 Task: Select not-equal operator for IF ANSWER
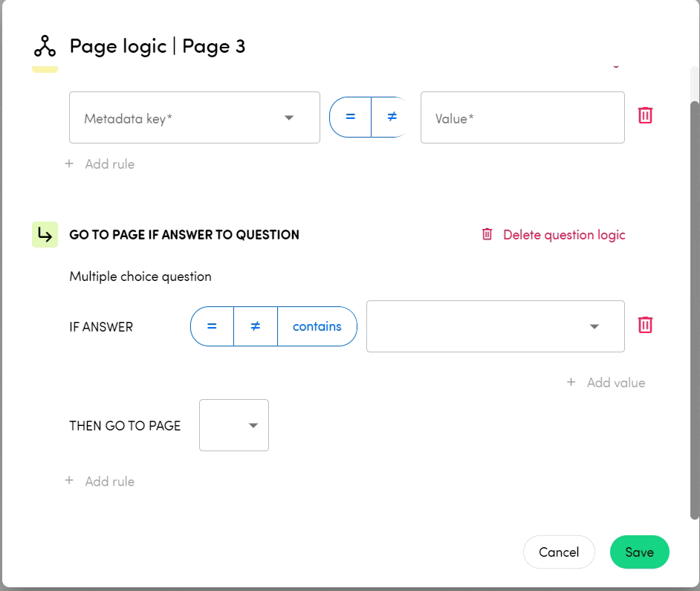255,326
